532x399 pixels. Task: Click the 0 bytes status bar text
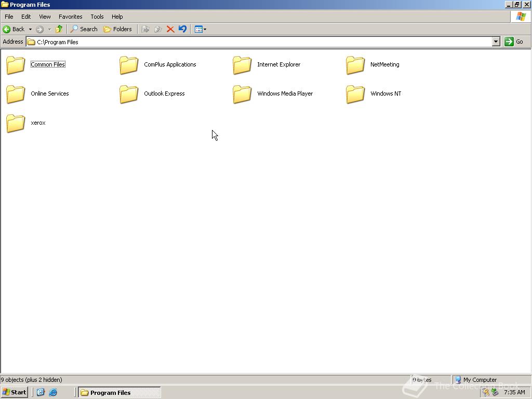pos(422,380)
